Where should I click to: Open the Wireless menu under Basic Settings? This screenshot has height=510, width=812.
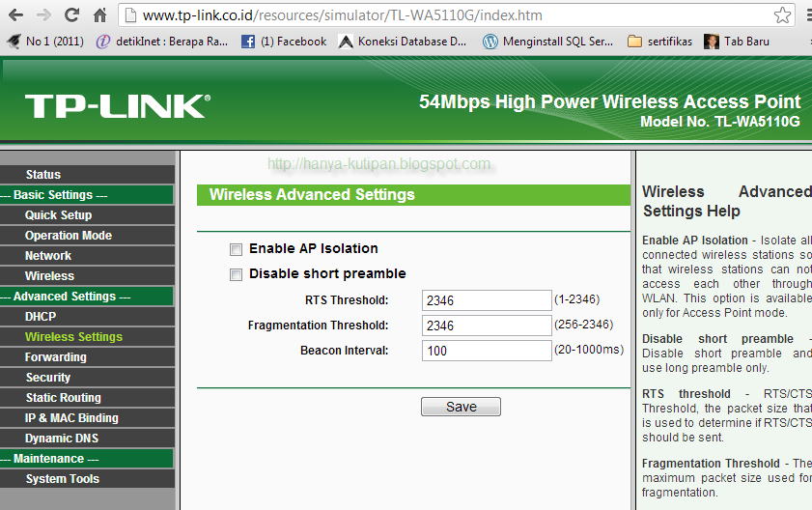[x=87, y=275]
